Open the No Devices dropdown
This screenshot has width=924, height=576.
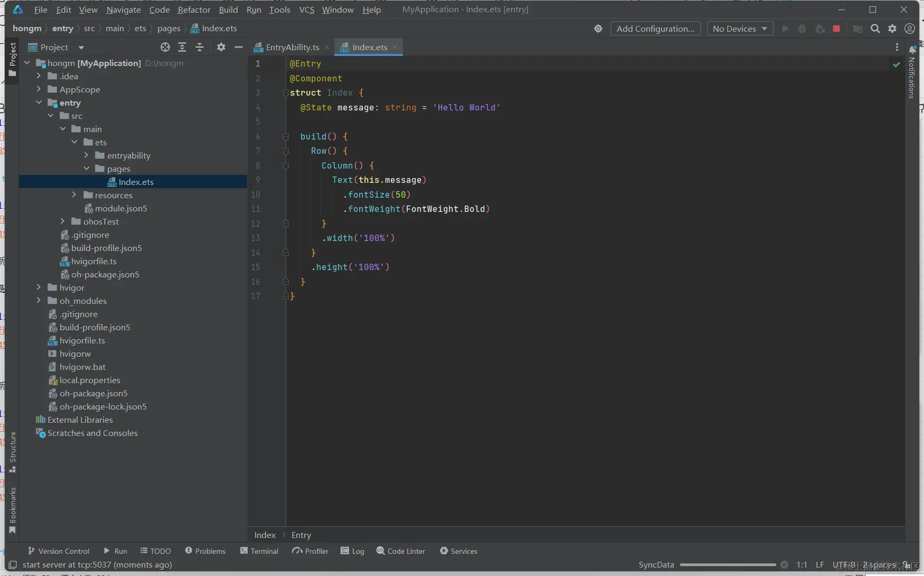point(740,29)
